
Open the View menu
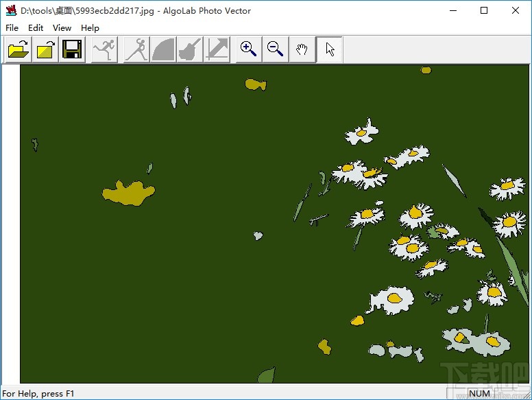point(62,28)
